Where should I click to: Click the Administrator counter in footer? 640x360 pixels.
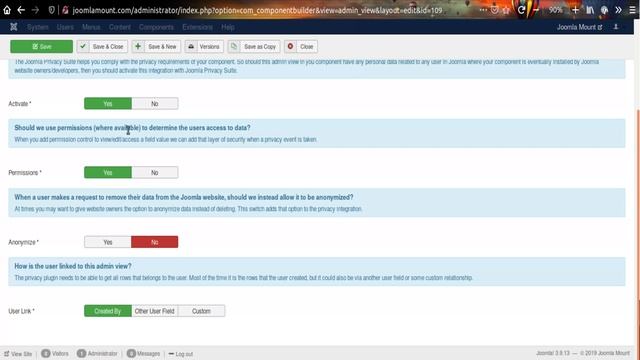tap(97, 353)
